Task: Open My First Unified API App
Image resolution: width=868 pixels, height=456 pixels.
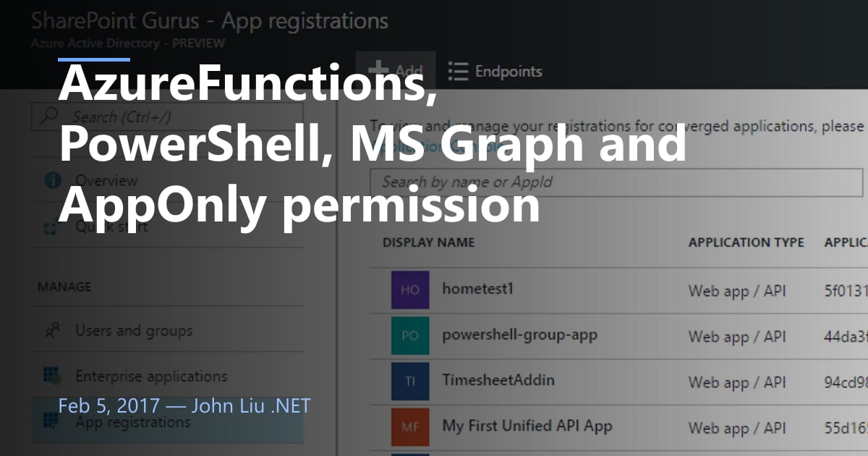Action: pos(527,426)
